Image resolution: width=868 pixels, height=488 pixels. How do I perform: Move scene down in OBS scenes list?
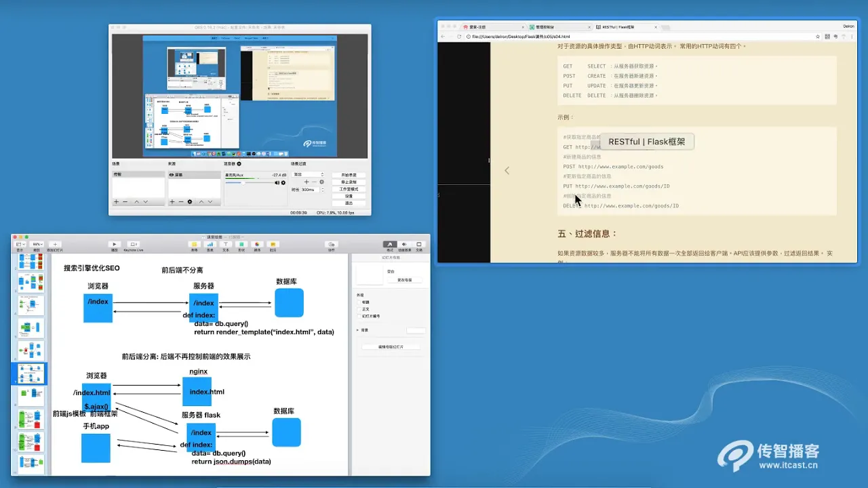click(x=146, y=202)
